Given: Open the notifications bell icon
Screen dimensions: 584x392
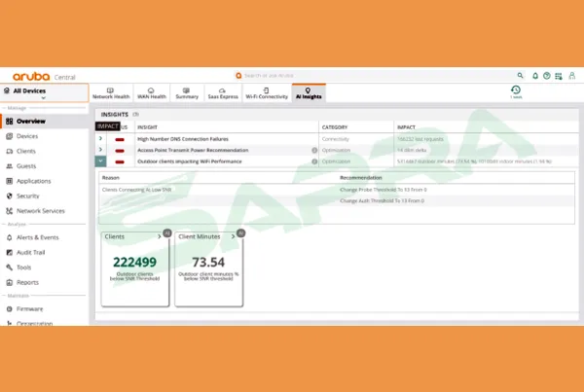Looking at the screenshot, I should pyautogui.click(x=534, y=75).
